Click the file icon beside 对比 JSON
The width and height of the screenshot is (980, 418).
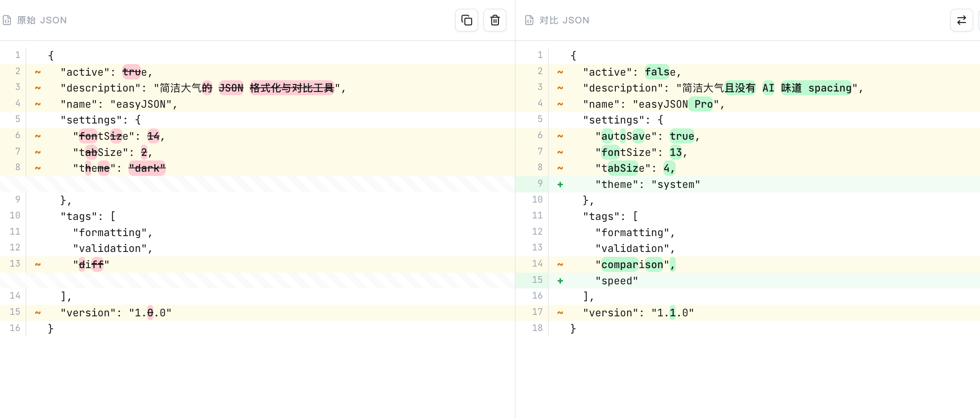coord(529,20)
